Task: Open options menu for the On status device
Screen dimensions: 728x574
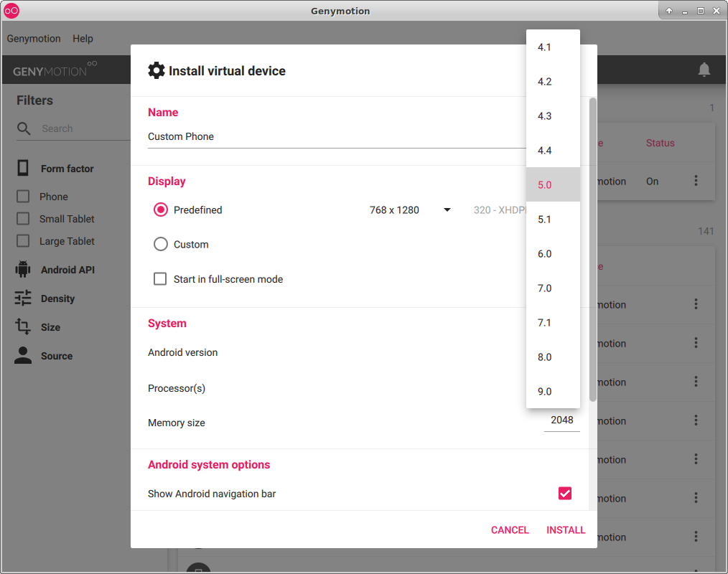Action: [696, 181]
